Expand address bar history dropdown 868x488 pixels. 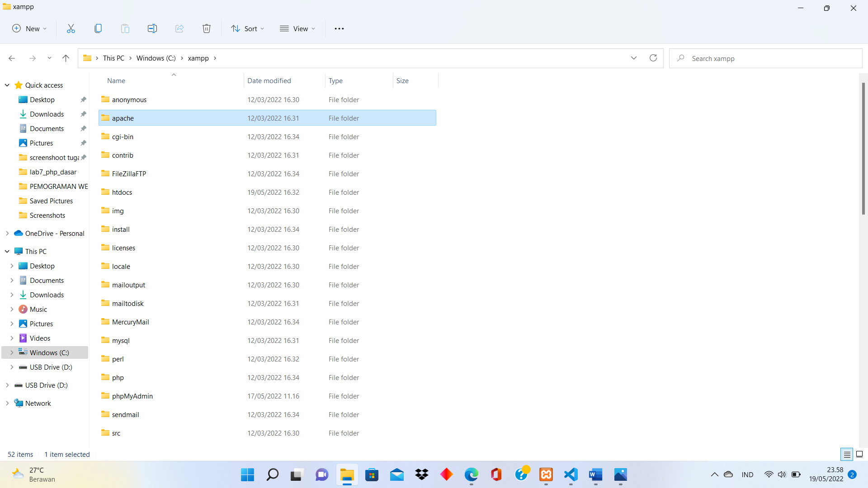point(634,58)
